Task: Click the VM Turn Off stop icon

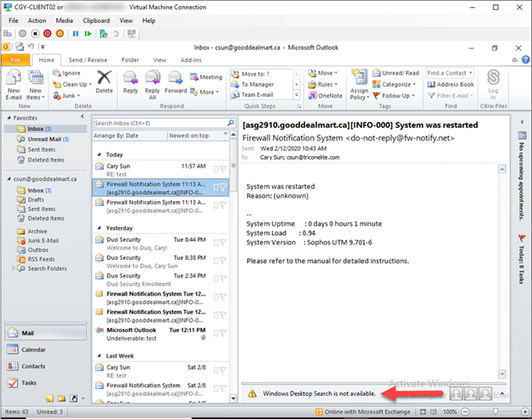Action: pyautogui.click(x=35, y=33)
